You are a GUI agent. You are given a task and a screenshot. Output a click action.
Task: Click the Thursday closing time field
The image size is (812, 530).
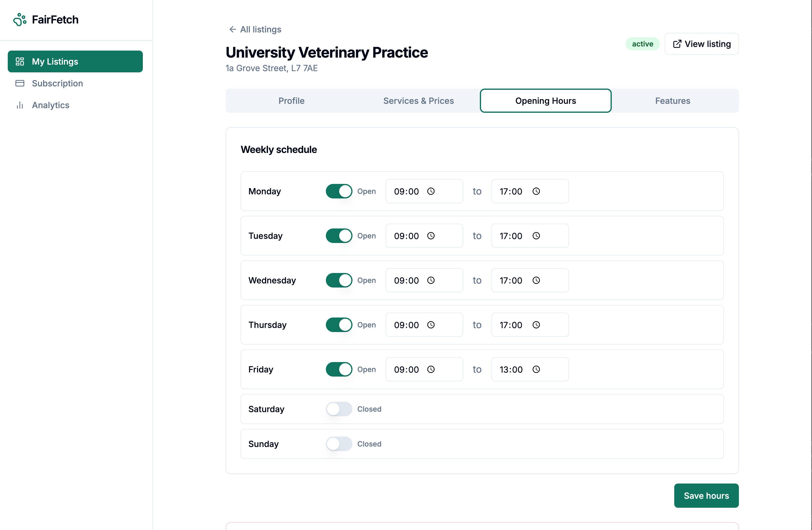coord(511,325)
